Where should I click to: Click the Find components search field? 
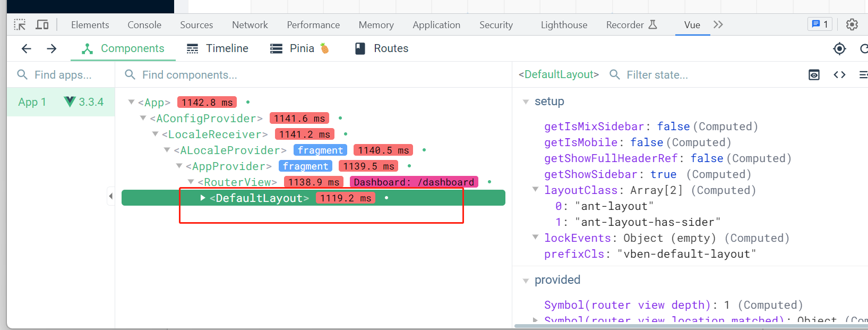pos(313,75)
